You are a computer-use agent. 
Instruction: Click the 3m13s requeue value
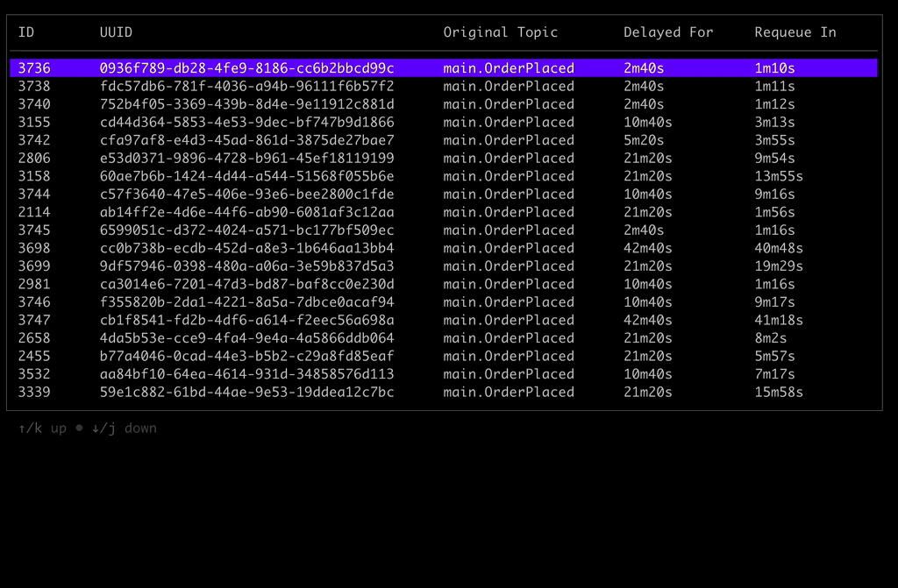[775, 123]
